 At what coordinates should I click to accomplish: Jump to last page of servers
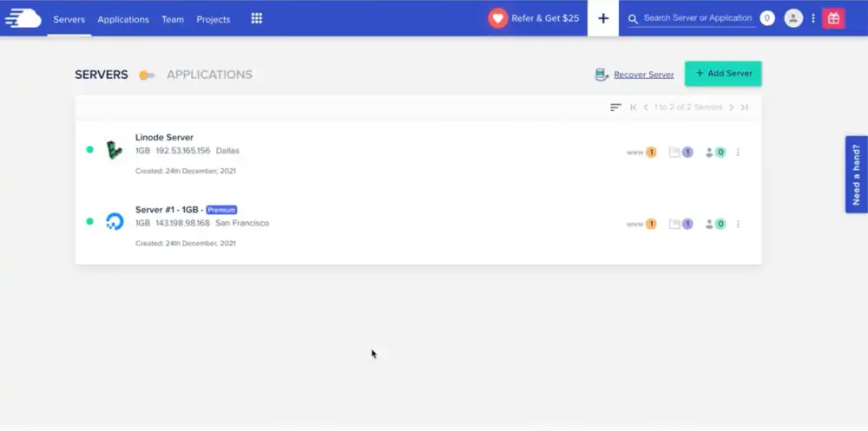(745, 108)
